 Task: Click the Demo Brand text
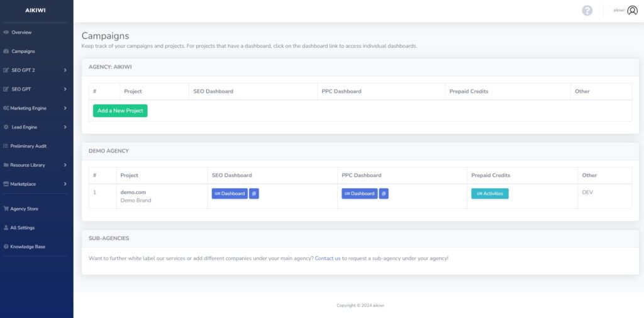click(x=136, y=200)
